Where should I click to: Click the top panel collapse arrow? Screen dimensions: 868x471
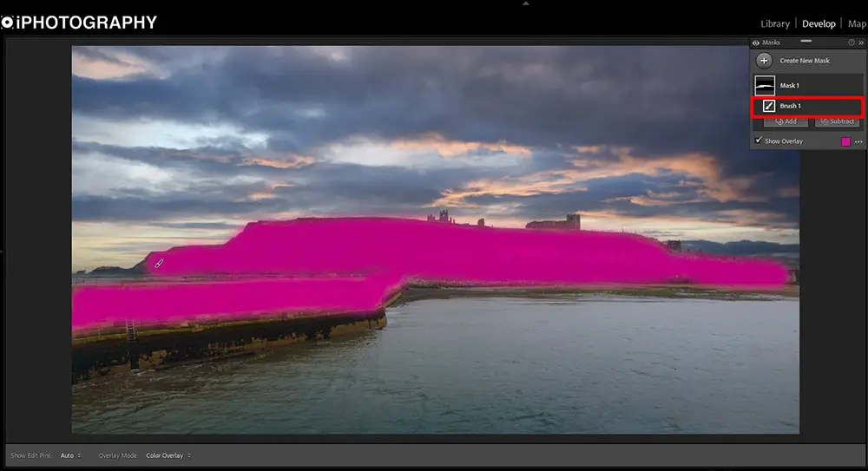pyautogui.click(x=523, y=3)
